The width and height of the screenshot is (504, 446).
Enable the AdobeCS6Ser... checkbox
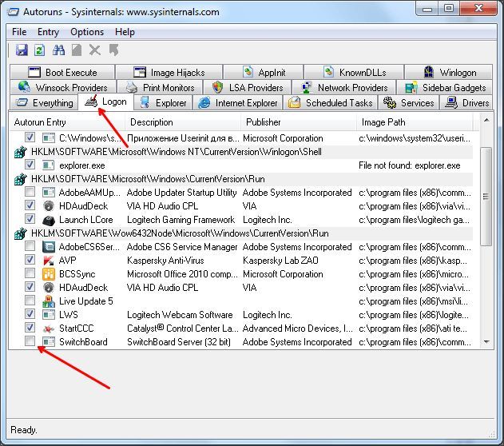click(30, 246)
